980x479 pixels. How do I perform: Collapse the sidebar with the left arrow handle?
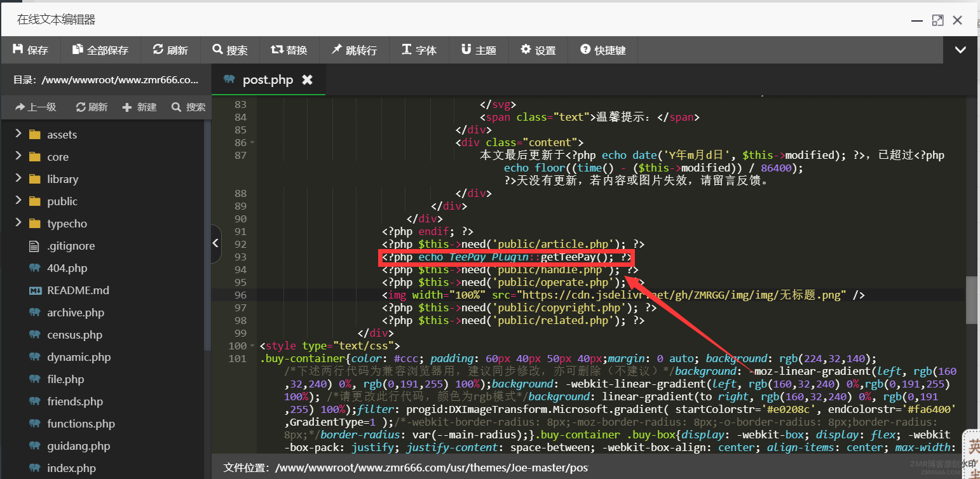click(x=215, y=243)
